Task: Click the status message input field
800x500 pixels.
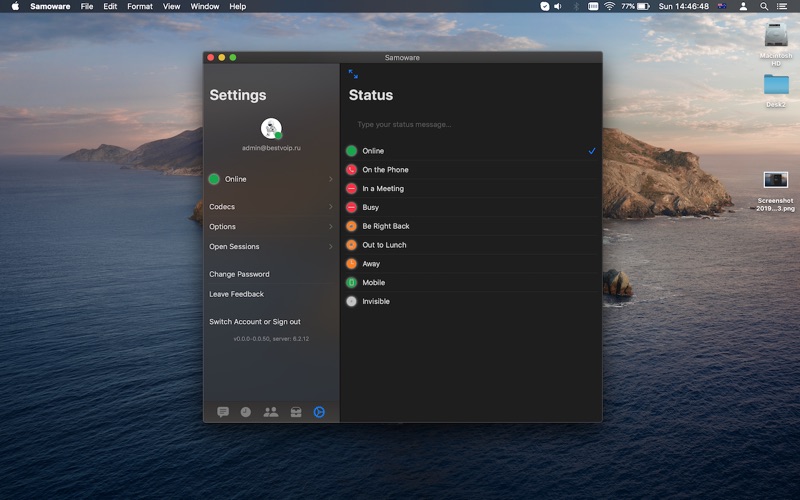Action: 471,124
